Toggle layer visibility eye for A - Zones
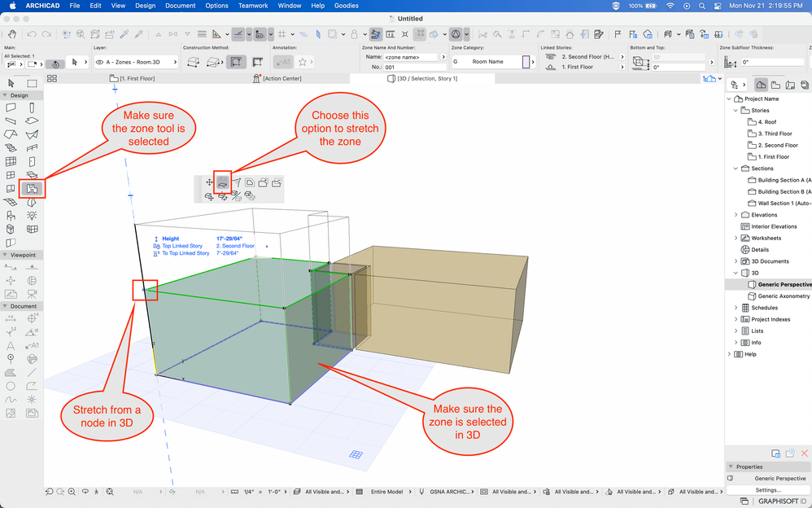 click(x=99, y=62)
